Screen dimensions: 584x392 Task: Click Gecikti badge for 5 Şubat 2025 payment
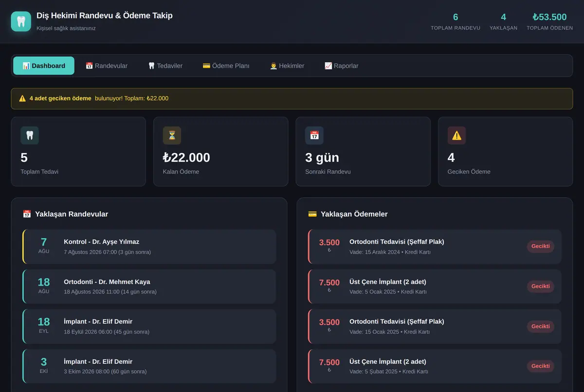click(x=540, y=366)
